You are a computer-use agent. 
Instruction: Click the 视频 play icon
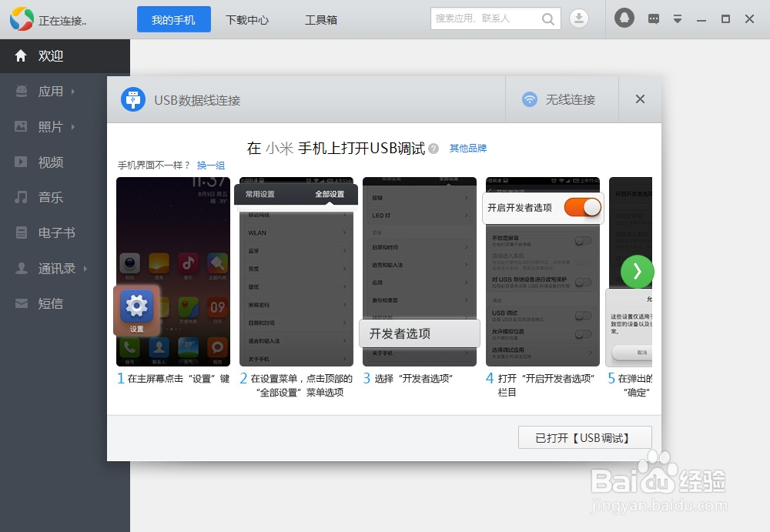click(x=21, y=162)
